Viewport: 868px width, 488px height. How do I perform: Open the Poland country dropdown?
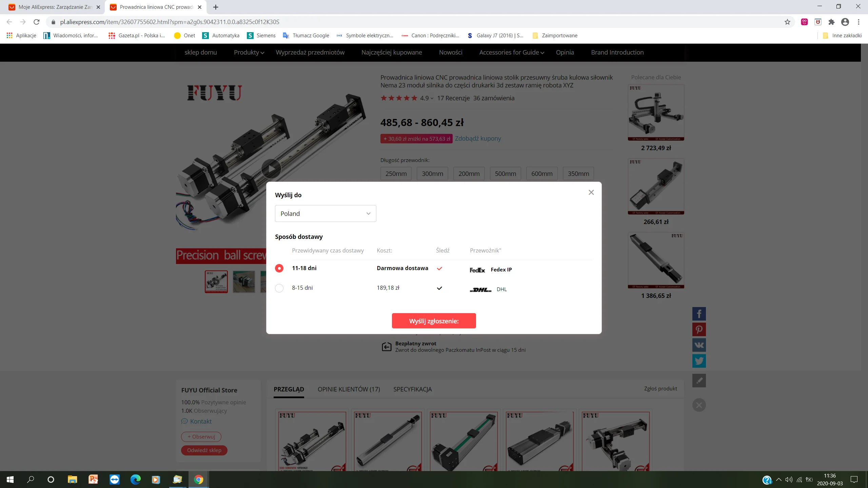pyautogui.click(x=325, y=213)
